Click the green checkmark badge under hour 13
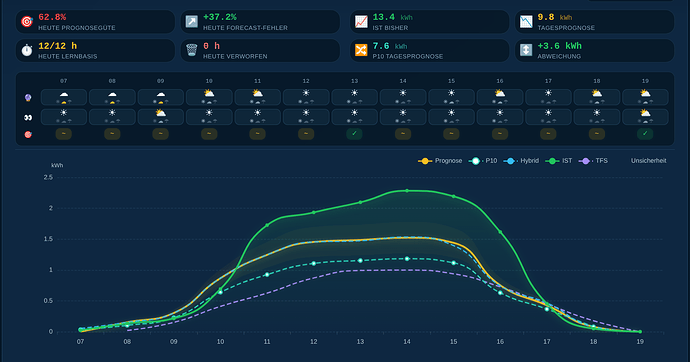Viewport: 690px width, 362px height. pyautogui.click(x=354, y=134)
